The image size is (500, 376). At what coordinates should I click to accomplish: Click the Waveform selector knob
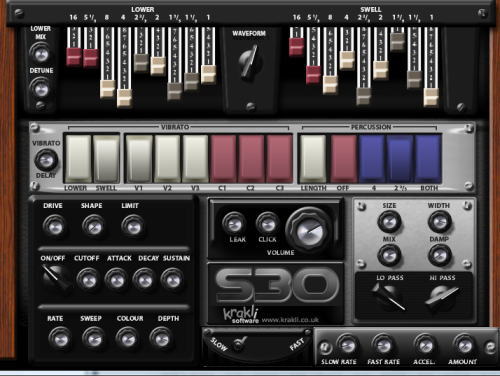click(249, 62)
